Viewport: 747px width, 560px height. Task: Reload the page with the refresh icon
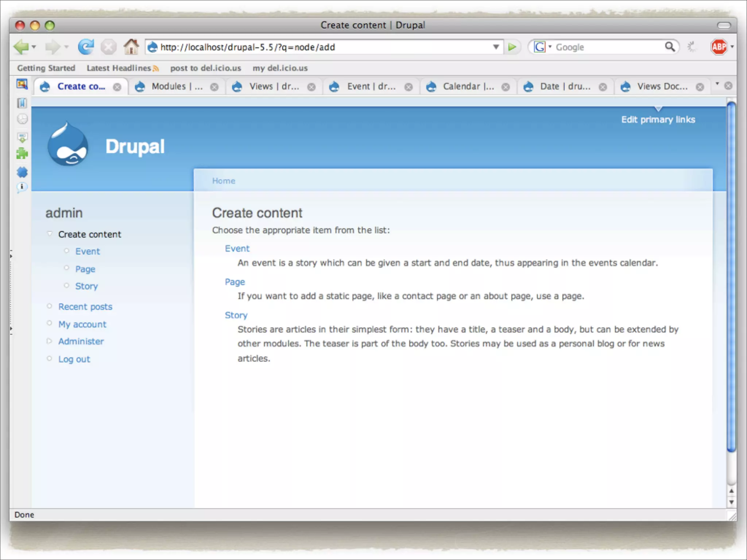tap(86, 47)
